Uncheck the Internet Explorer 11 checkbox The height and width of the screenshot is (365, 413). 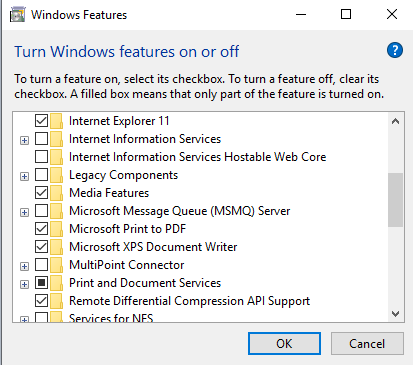(x=41, y=120)
